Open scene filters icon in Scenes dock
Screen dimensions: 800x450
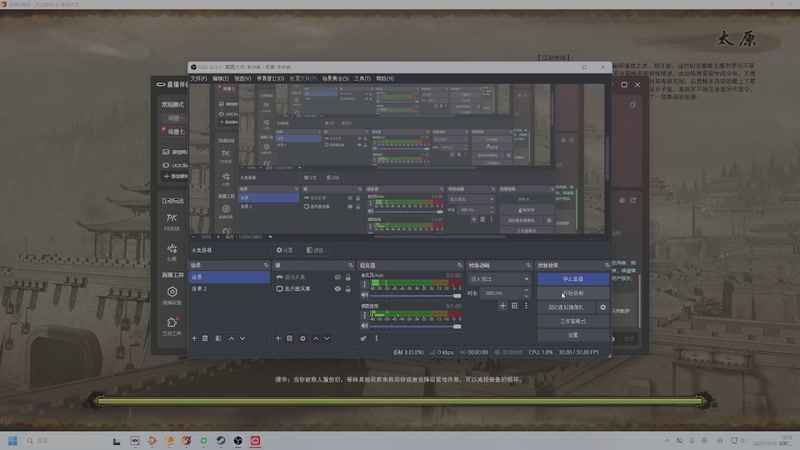(x=218, y=338)
